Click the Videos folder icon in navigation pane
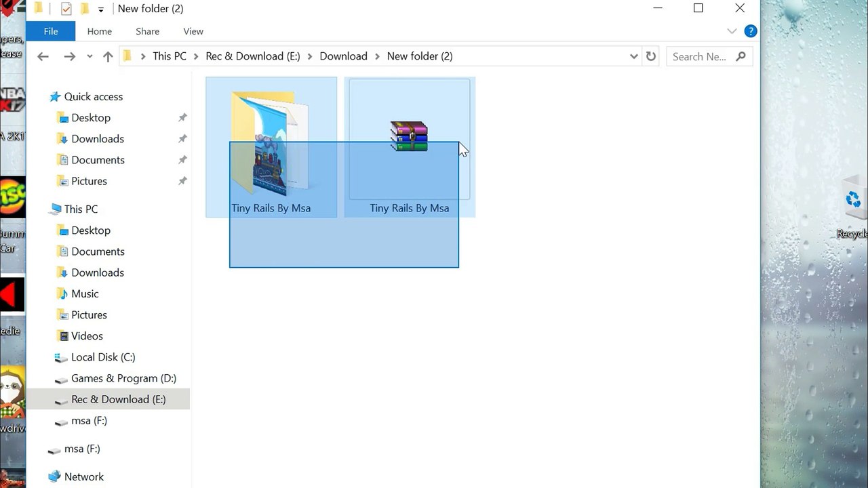Viewport: 868px width, 488px height. 62,336
